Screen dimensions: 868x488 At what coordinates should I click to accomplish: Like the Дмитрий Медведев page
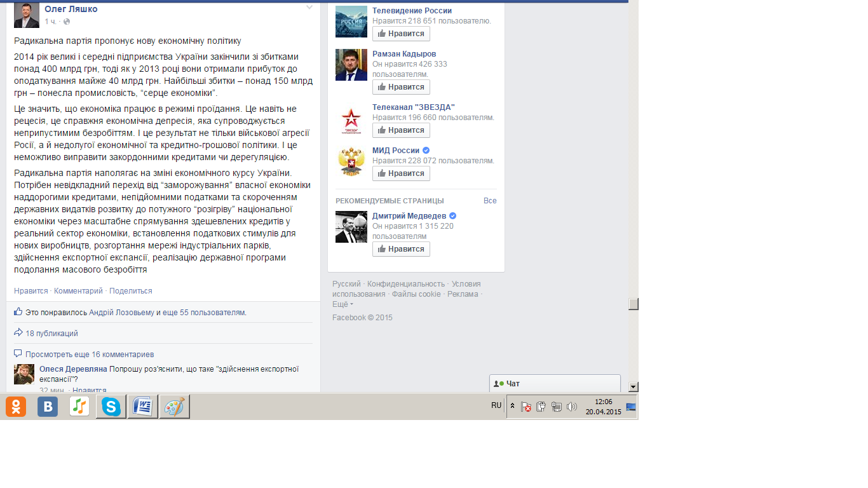coord(401,249)
